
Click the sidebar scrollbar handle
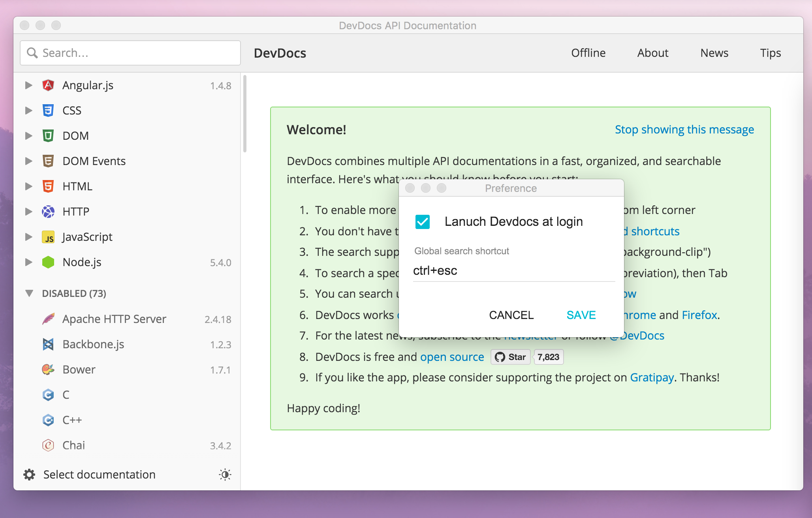[245, 114]
